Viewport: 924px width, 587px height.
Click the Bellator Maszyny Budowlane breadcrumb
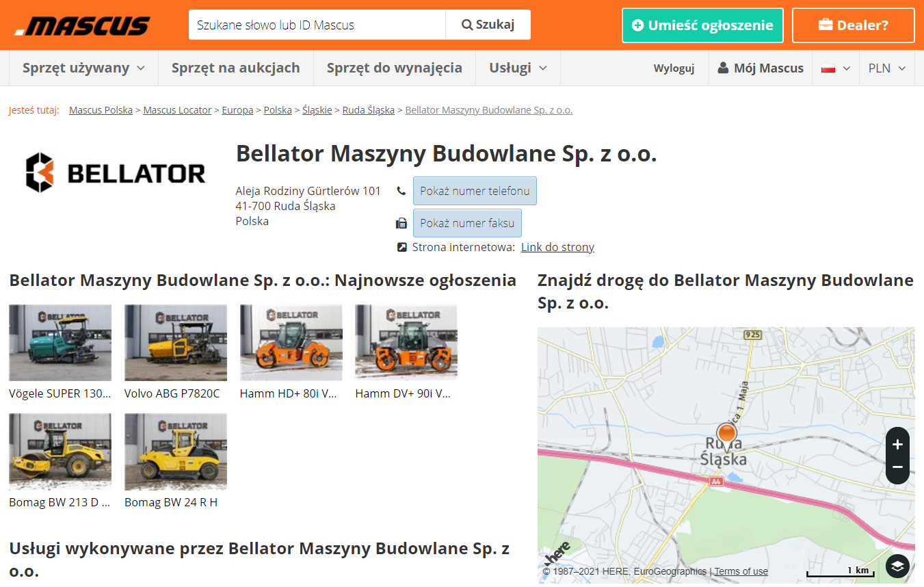tap(488, 110)
